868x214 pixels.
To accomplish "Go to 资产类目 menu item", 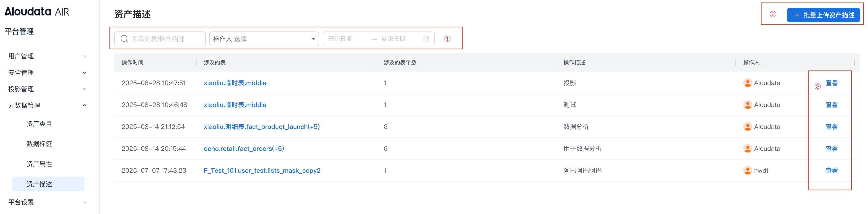I will point(39,124).
